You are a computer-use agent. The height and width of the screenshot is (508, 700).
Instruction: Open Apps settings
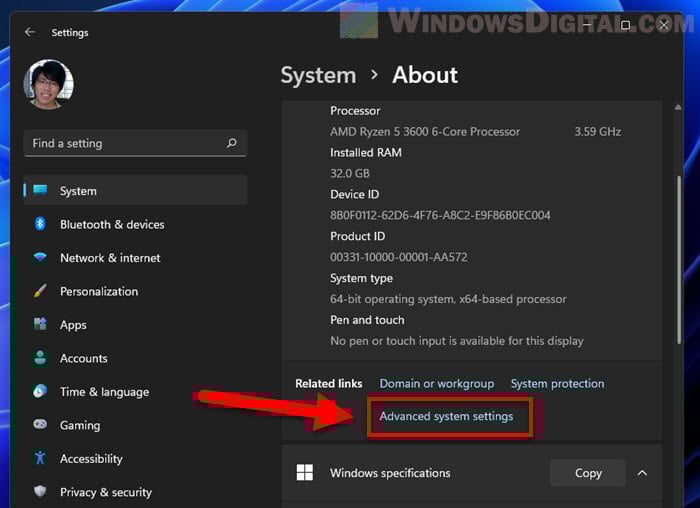point(73,325)
